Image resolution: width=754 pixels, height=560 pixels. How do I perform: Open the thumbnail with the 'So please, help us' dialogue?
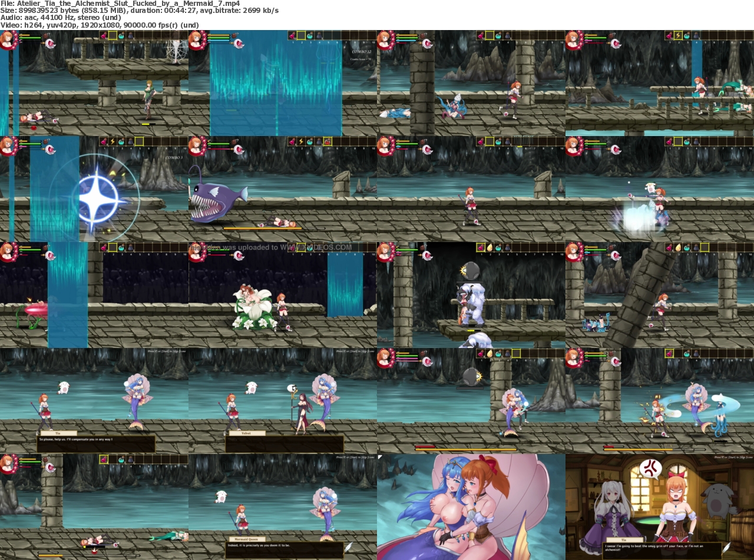coord(94,401)
